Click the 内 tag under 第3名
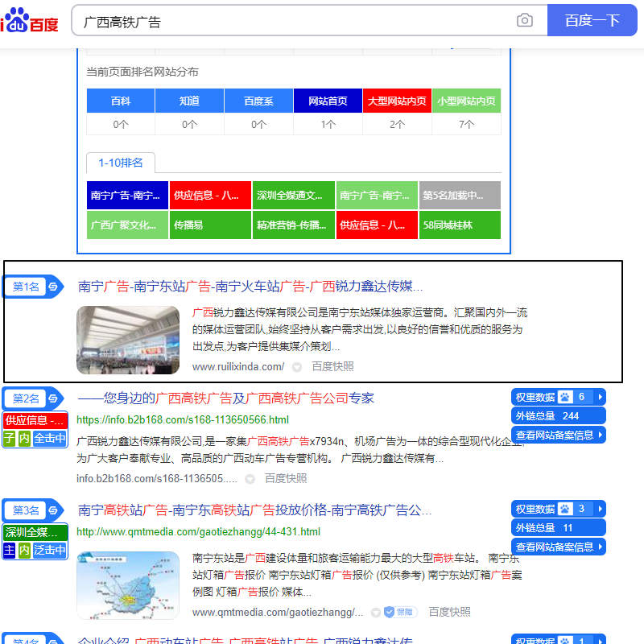This screenshot has width=644, height=644. click(24, 550)
